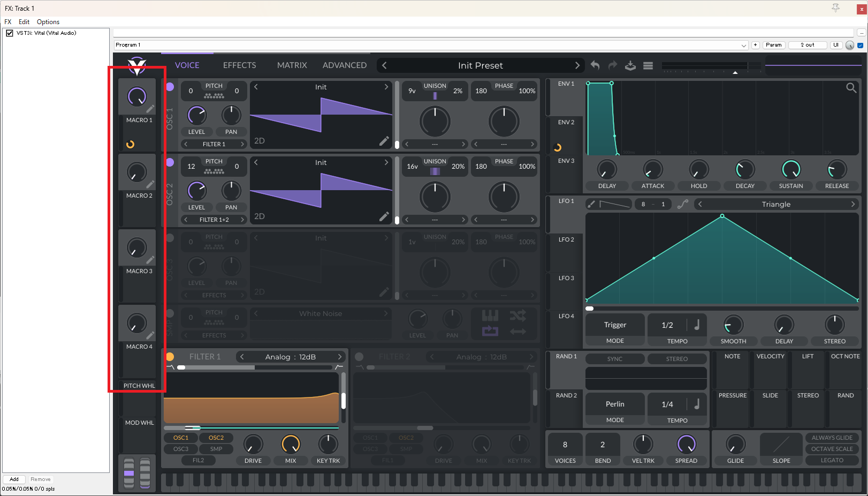
Task: Click the sampler keytrack piano icon
Action: click(x=490, y=315)
